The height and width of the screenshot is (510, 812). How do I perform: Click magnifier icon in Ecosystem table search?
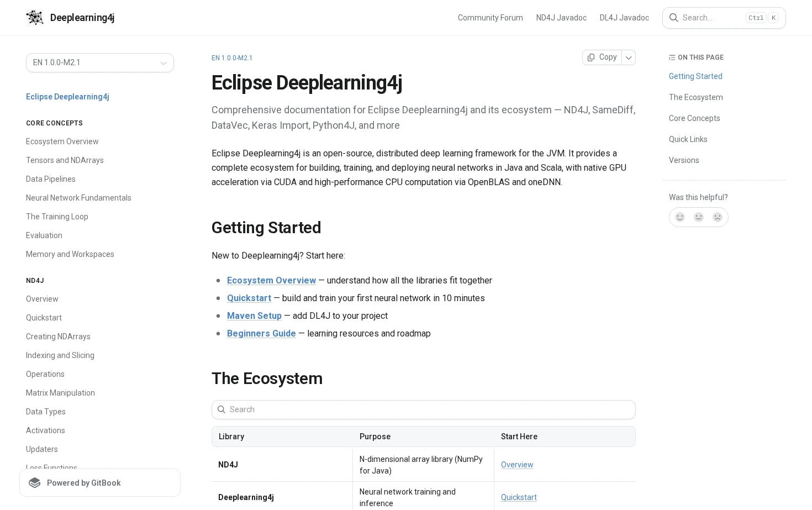coord(222,409)
